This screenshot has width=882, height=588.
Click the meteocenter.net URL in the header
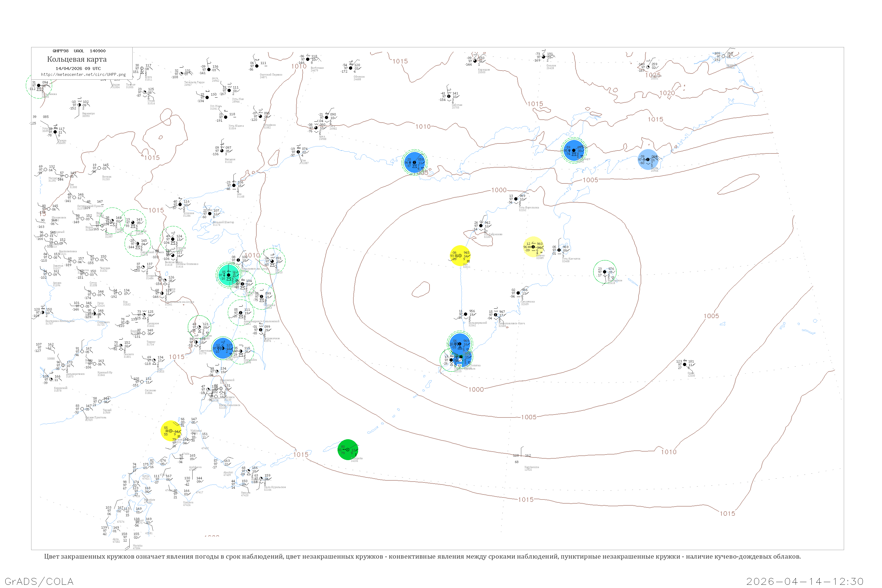[x=83, y=75]
